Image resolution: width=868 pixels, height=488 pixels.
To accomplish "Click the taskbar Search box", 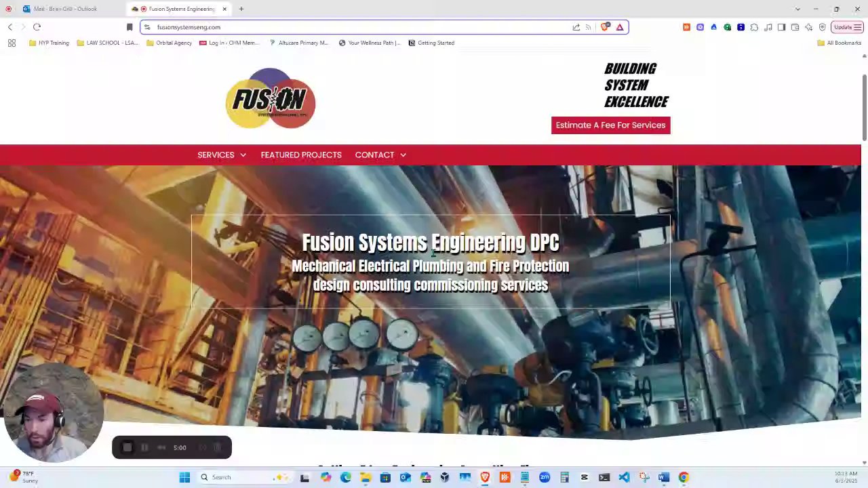I will pyautogui.click(x=246, y=477).
